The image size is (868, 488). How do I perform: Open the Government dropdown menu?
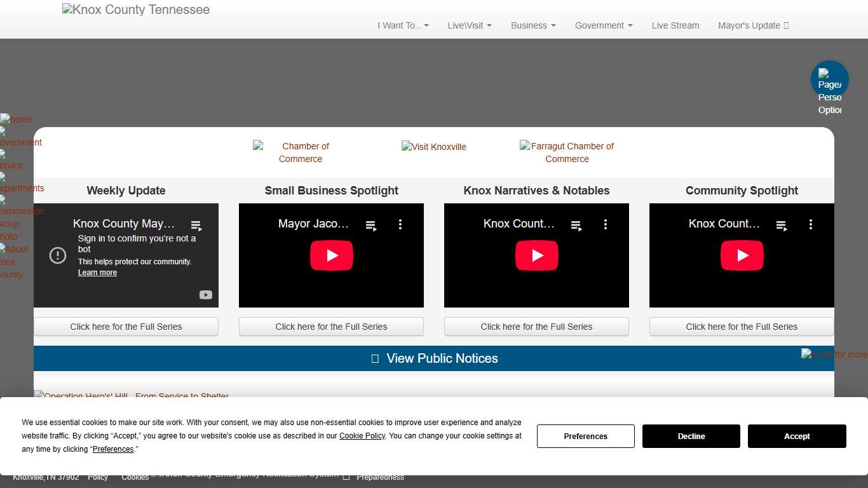click(603, 25)
